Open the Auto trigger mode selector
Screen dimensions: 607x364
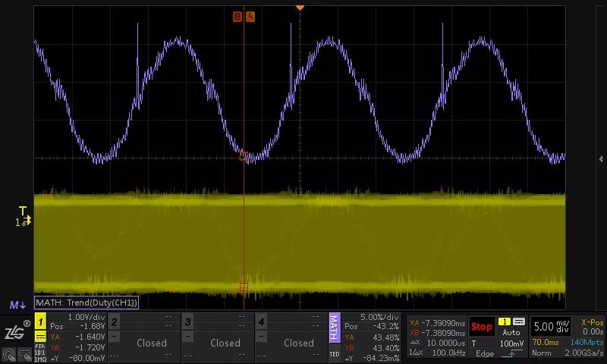click(x=511, y=332)
